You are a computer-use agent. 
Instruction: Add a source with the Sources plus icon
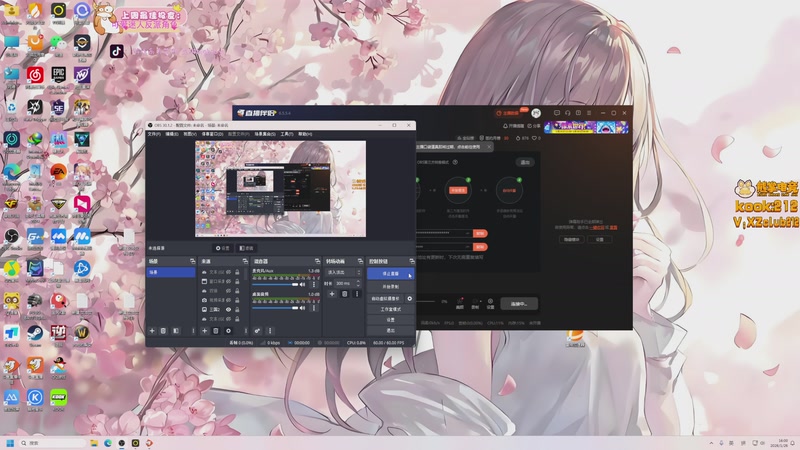click(x=204, y=331)
